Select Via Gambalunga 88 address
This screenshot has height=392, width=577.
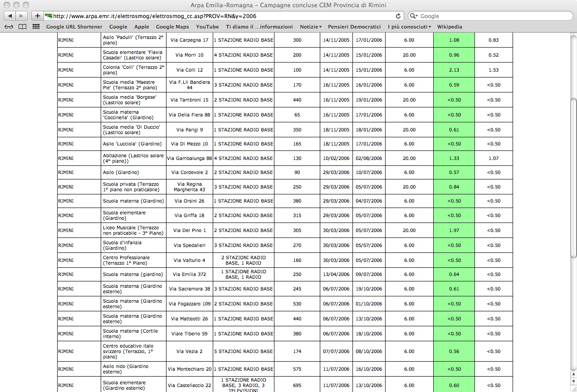click(x=189, y=158)
